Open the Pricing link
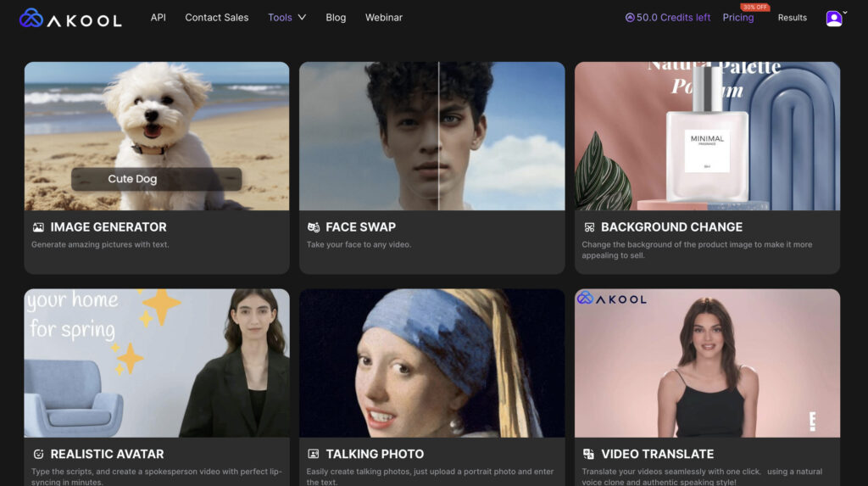 tap(738, 18)
